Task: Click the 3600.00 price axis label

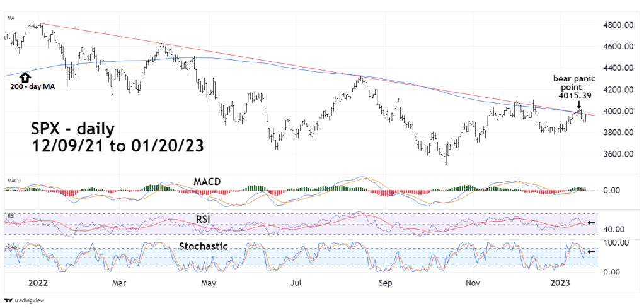Action: click(x=618, y=154)
